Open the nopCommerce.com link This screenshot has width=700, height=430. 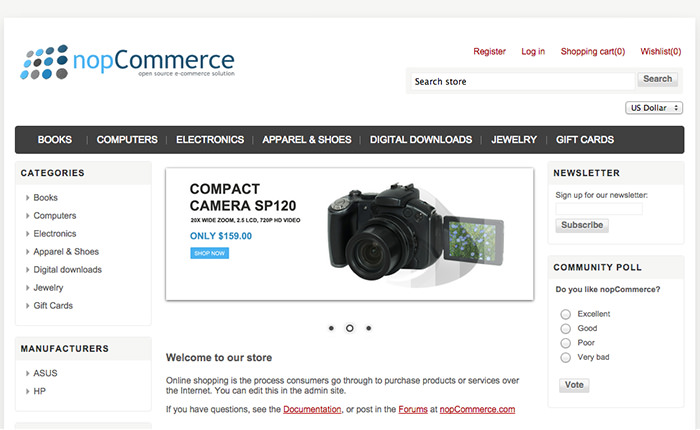[x=477, y=409]
